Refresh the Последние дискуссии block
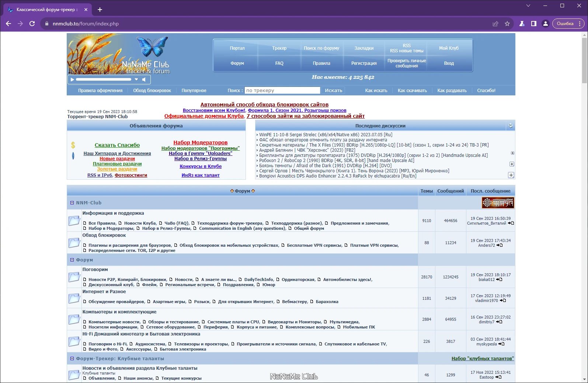Viewport: 588px width, 383px height. tap(511, 126)
